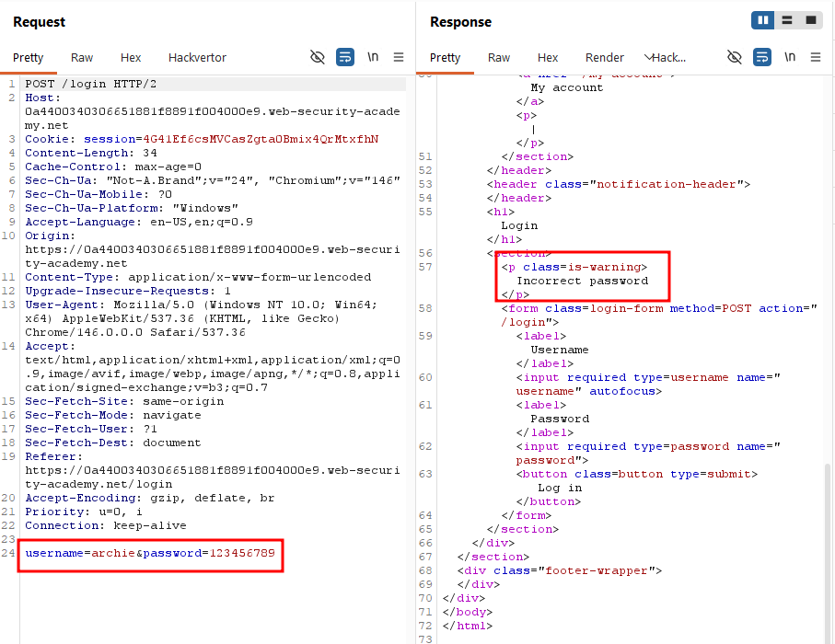835x644 pixels.
Task: Click the 'My account' text in response
Action: (x=567, y=87)
